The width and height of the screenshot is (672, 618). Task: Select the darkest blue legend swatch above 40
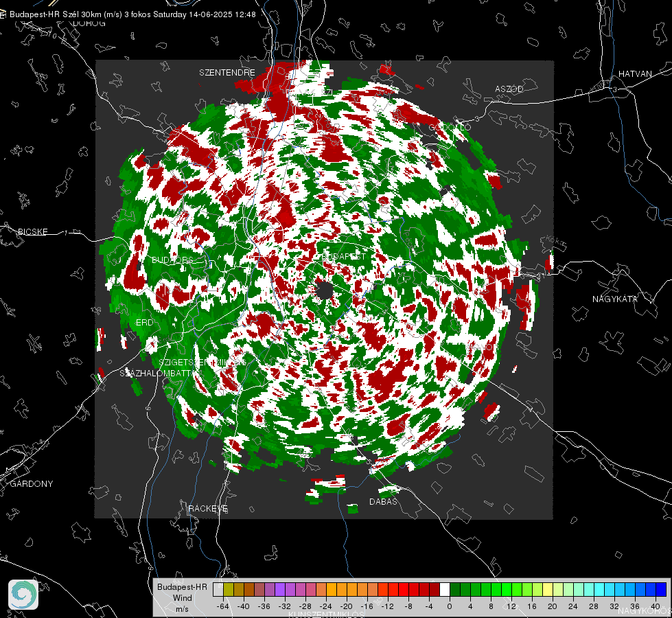pyautogui.click(x=661, y=590)
